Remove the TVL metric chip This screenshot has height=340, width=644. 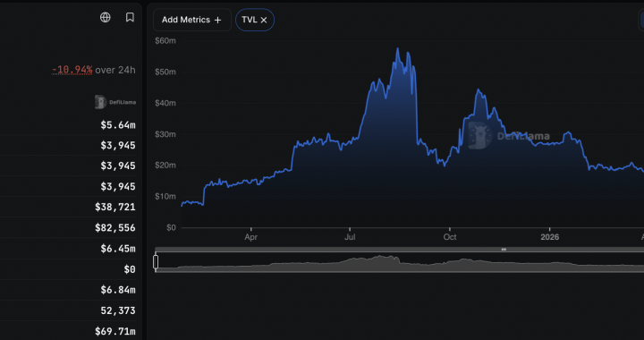(264, 20)
